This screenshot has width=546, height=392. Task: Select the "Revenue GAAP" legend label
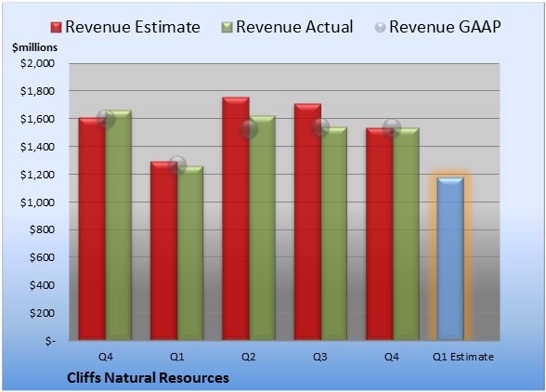[x=445, y=27]
